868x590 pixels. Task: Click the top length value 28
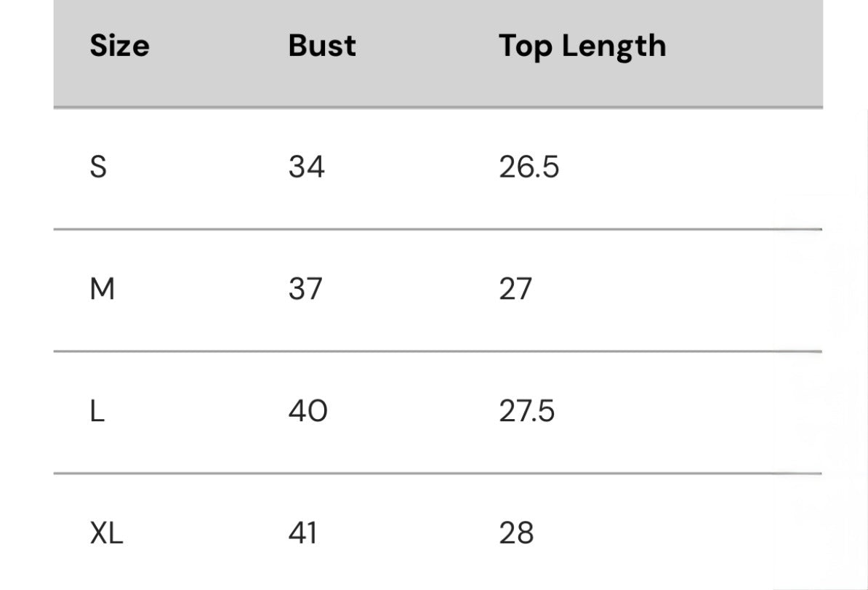(516, 533)
